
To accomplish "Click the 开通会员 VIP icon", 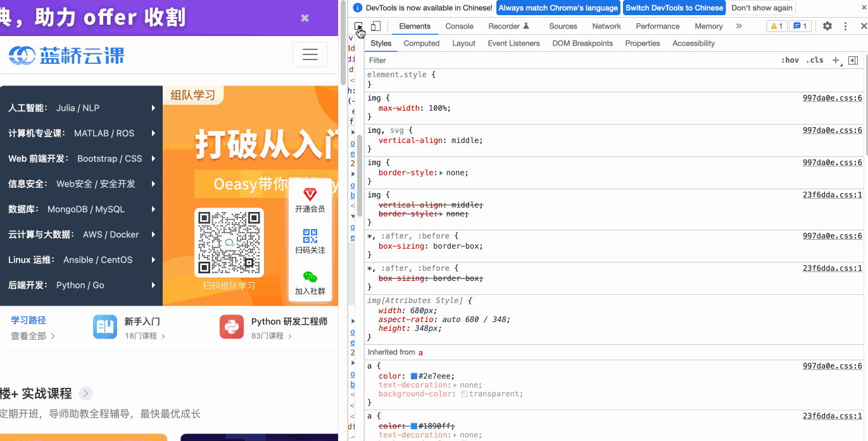I will point(310,194).
